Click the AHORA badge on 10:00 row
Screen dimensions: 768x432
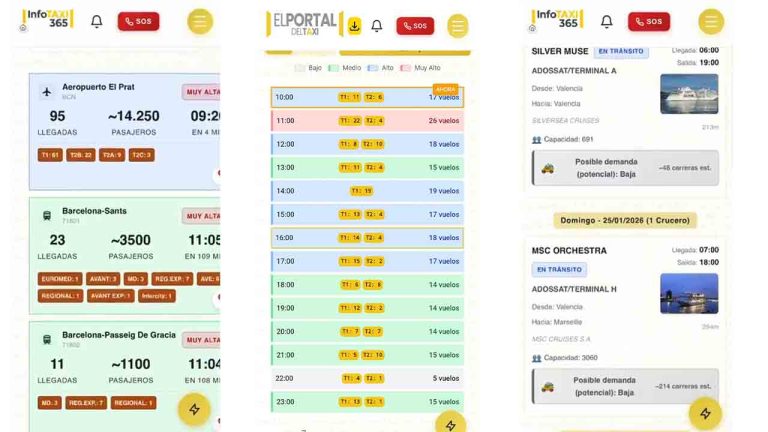(445, 89)
